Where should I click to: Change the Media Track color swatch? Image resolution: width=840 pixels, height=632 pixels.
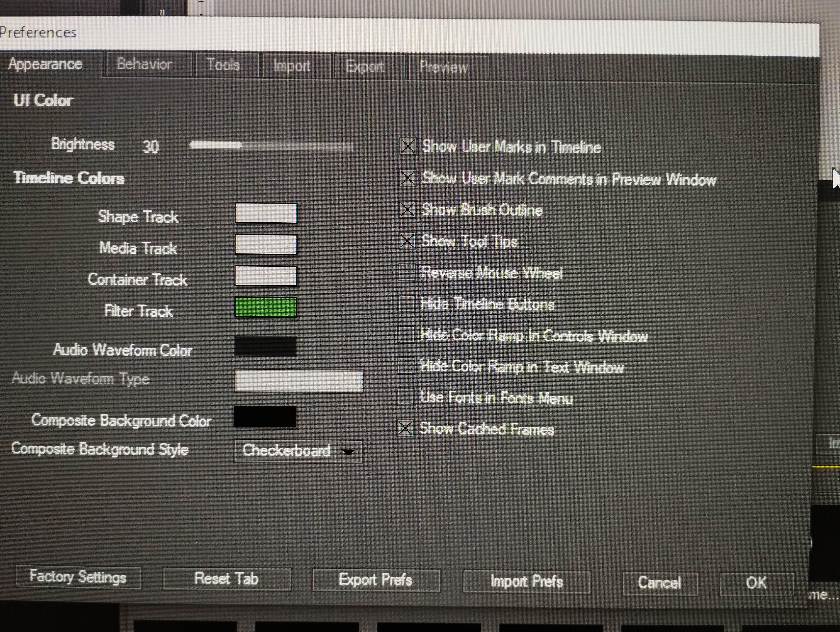pyautogui.click(x=266, y=245)
